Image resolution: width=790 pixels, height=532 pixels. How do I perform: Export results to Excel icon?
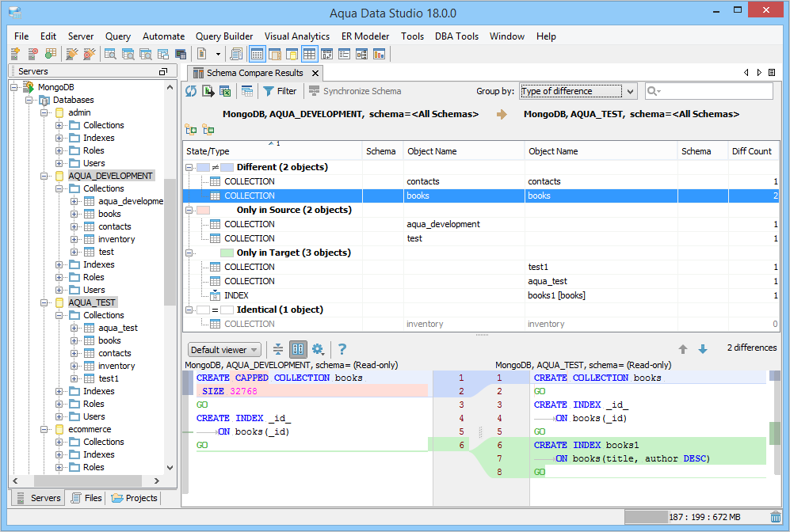coord(225,91)
